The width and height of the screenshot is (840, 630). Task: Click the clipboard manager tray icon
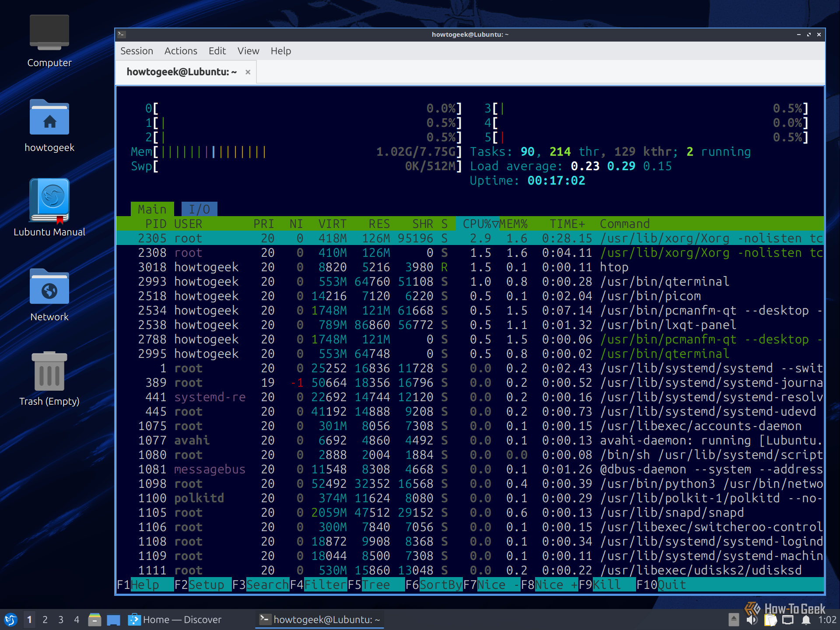[x=770, y=620]
